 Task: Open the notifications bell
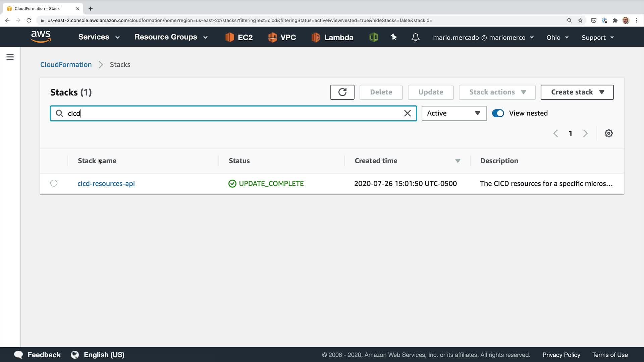coord(415,37)
